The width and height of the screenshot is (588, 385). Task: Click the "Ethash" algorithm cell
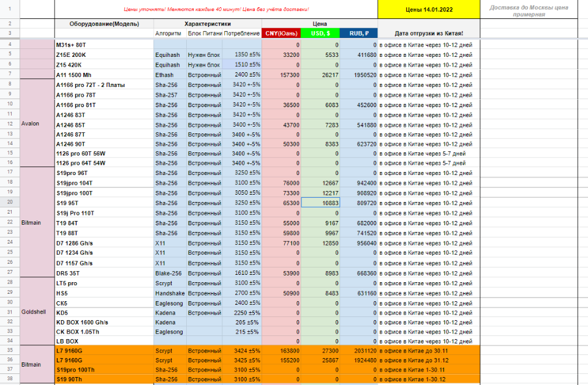pos(170,74)
